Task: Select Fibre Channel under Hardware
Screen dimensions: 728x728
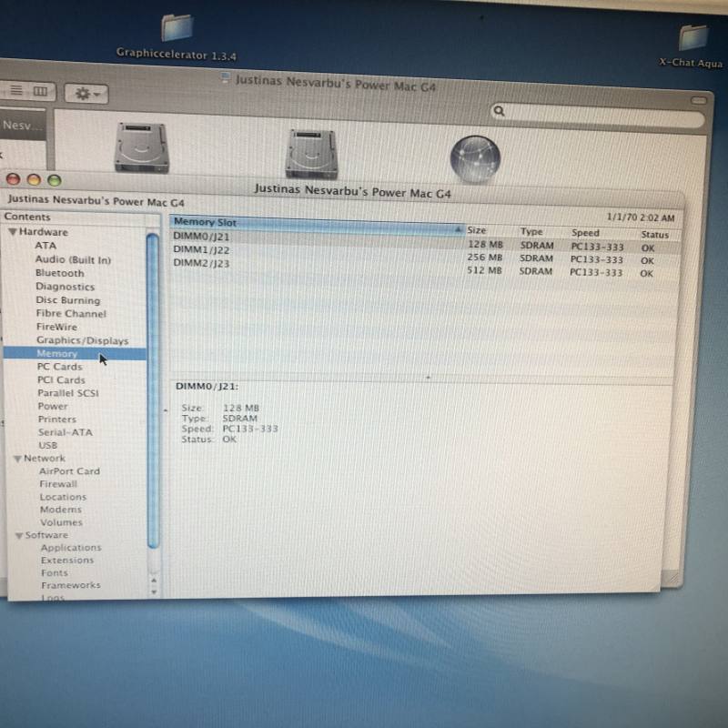Action: tap(71, 313)
